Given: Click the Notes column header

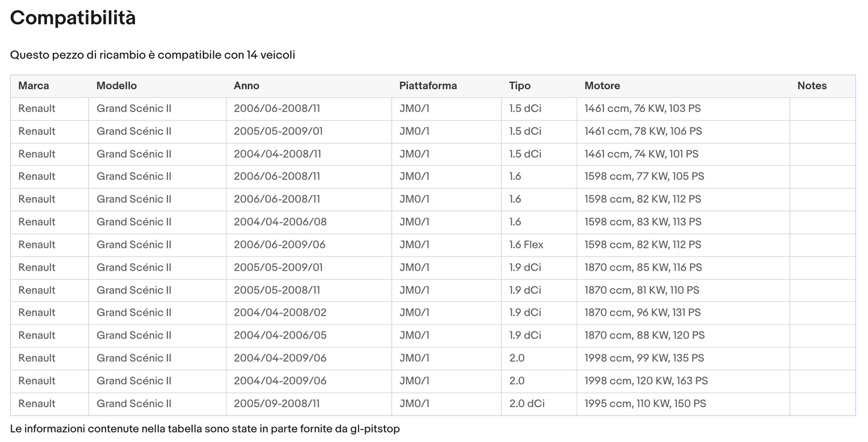Looking at the screenshot, I should point(812,86).
